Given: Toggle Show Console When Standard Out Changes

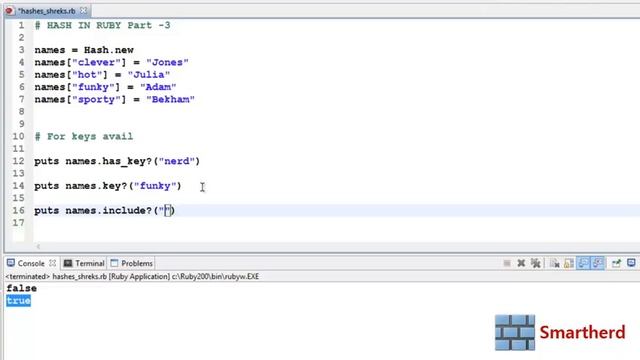Looking at the screenshot, I should (x=583, y=263).
